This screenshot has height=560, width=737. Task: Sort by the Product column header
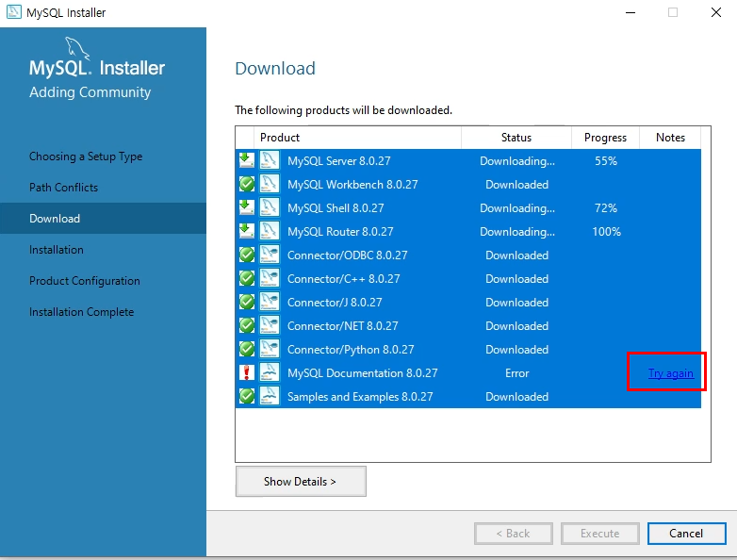[357, 138]
